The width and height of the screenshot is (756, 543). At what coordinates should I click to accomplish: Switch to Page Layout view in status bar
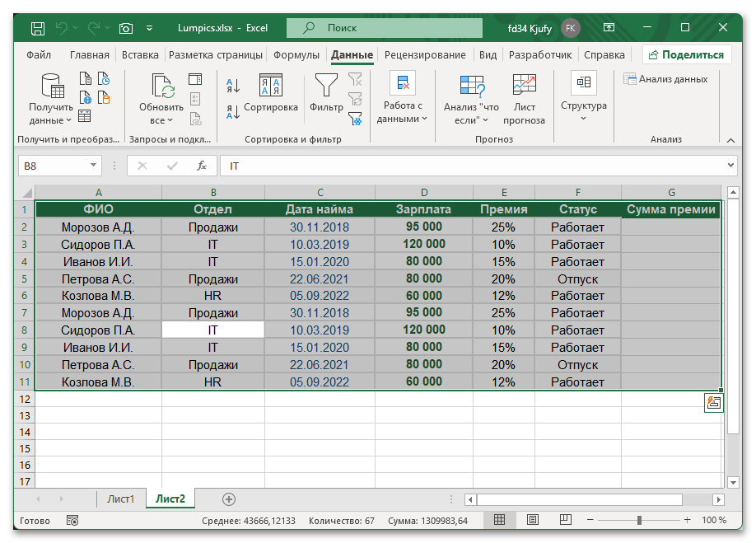pyautogui.click(x=533, y=520)
